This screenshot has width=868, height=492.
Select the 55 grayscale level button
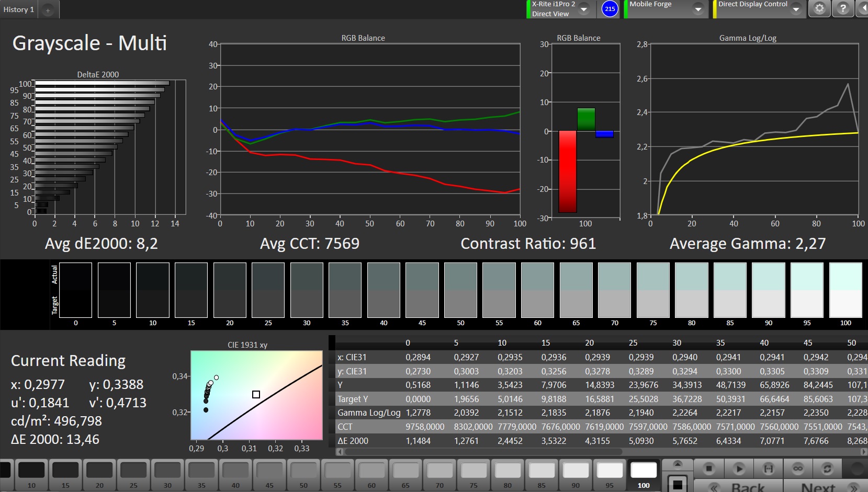point(337,475)
